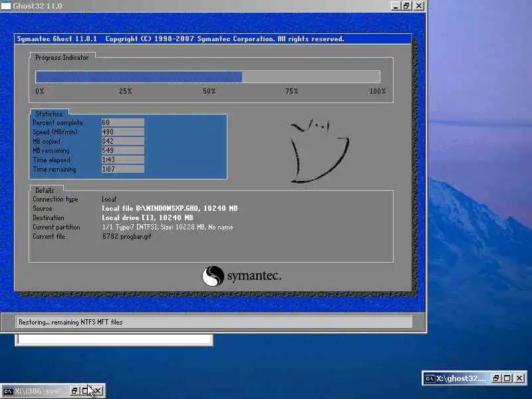Click the MB copied value 842

(123, 141)
